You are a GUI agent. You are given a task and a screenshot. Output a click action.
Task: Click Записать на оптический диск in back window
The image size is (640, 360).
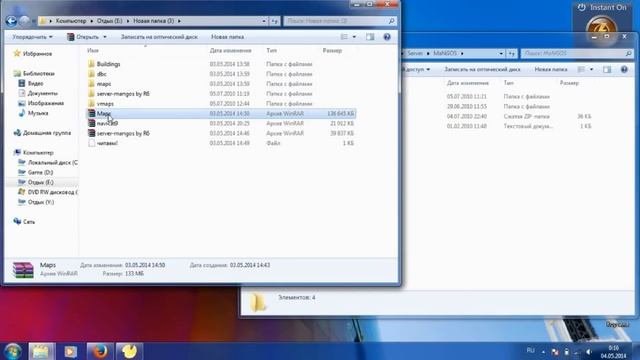pos(482,69)
